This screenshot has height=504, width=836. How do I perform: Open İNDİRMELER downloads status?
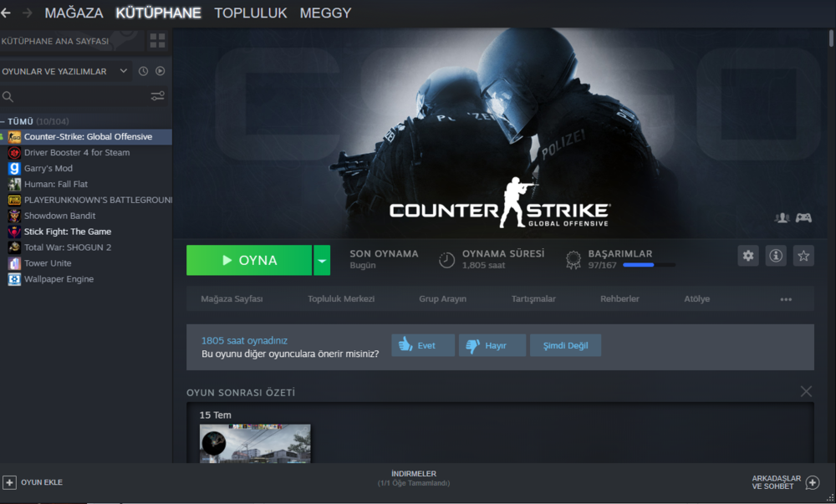coord(414,478)
